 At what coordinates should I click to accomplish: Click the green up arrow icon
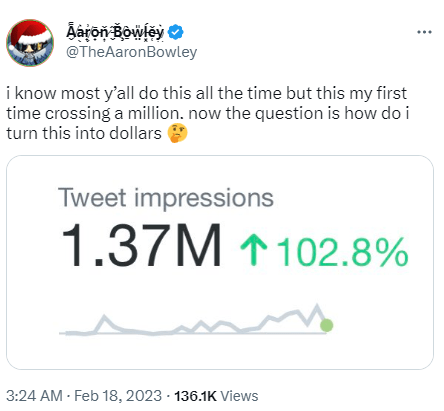point(254,249)
